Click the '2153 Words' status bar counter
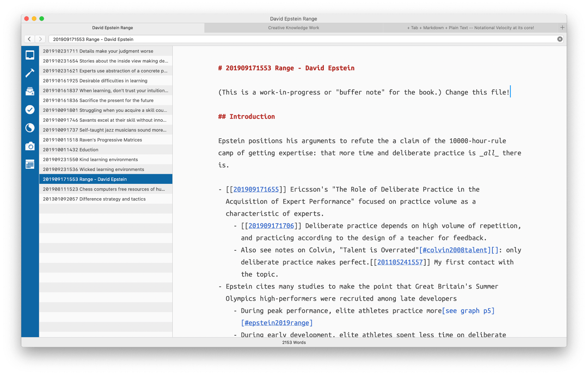 (294, 342)
